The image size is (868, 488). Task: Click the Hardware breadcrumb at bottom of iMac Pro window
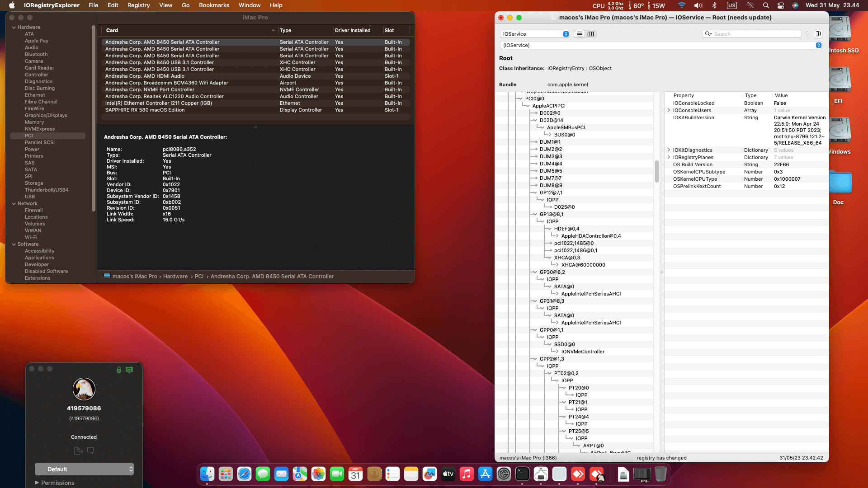pos(175,276)
